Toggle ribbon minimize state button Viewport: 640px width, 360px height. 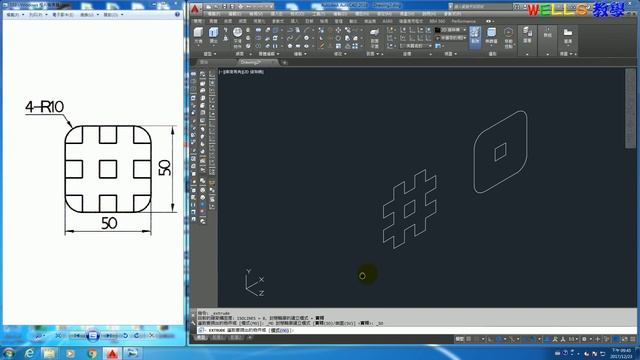(489, 21)
